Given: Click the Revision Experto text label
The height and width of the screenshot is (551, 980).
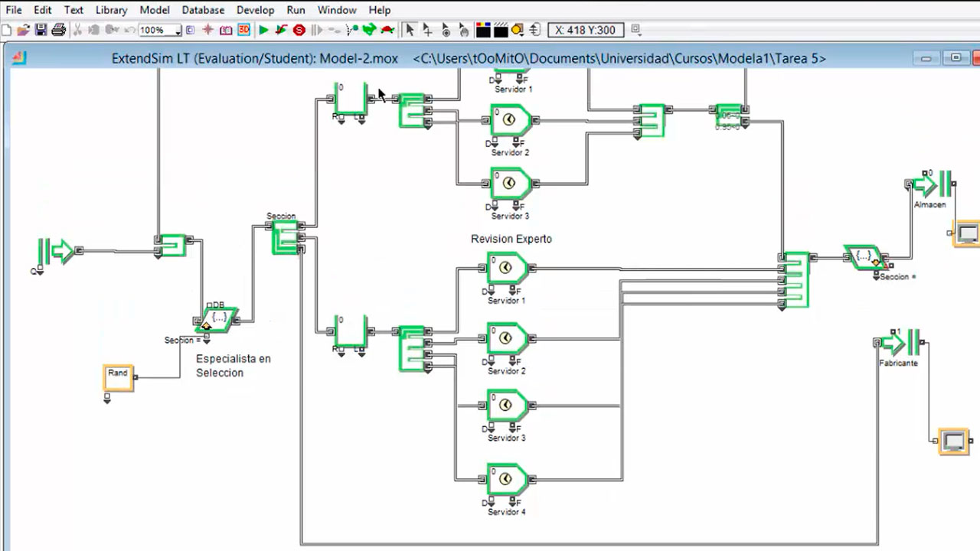Looking at the screenshot, I should click(x=511, y=239).
